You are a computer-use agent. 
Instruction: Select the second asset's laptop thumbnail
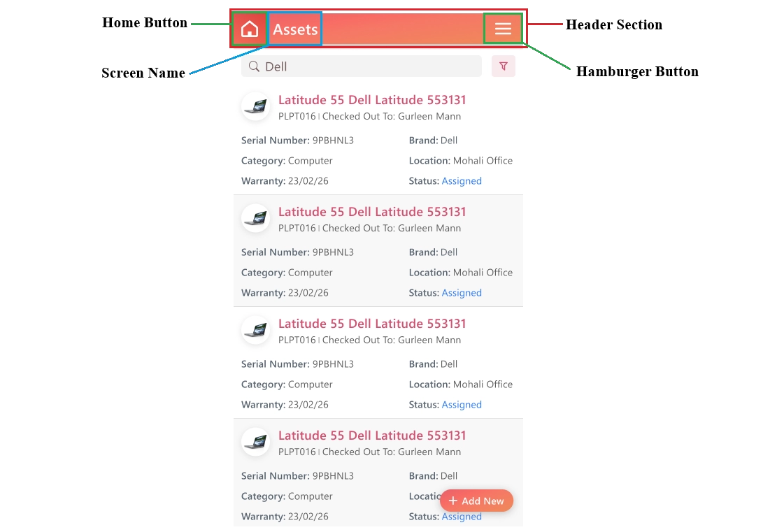coord(255,218)
